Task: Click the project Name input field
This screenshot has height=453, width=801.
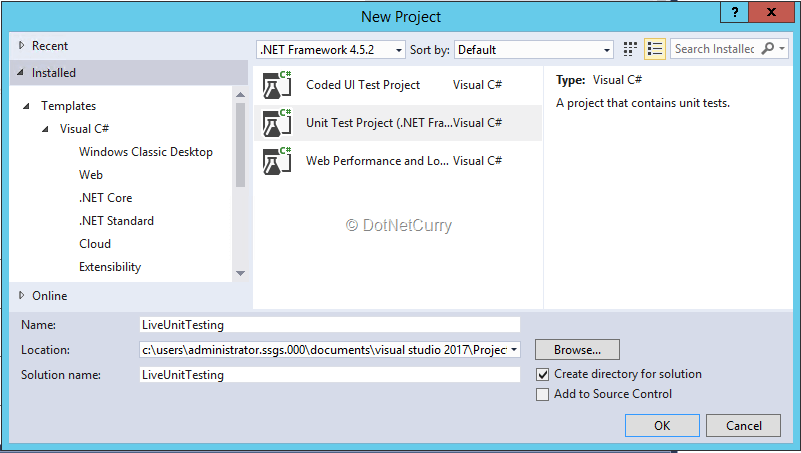Action: pyautogui.click(x=329, y=325)
